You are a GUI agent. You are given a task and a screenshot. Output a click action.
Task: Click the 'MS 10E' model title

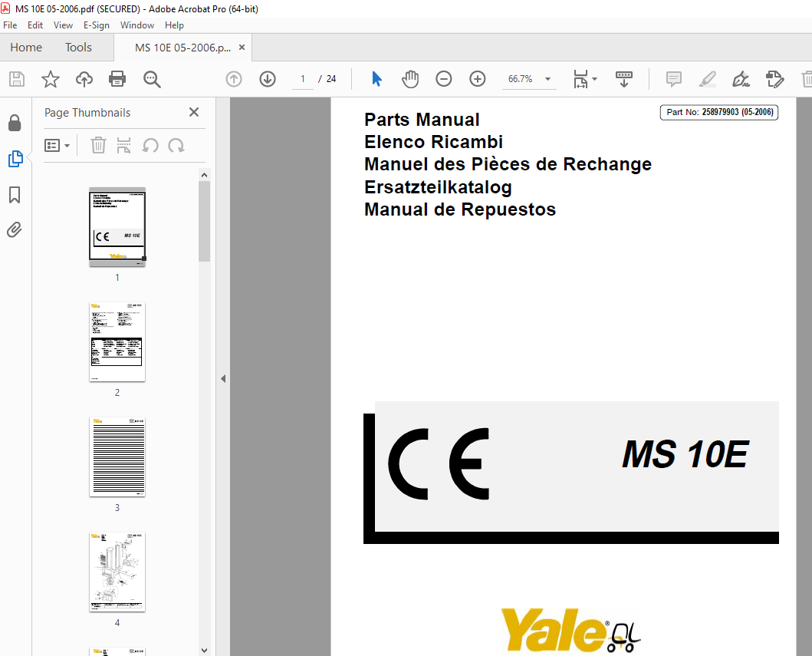685,454
